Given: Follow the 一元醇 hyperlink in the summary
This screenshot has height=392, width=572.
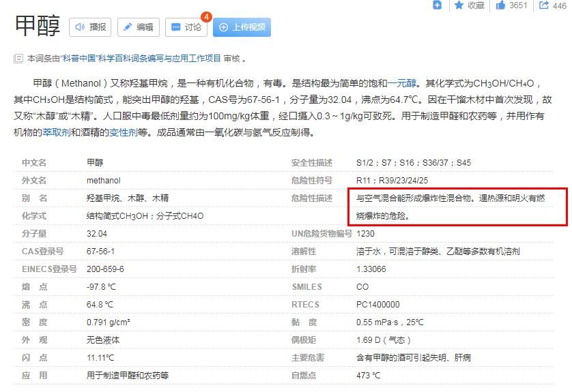Looking at the screenshot, I should pos(402,83).
